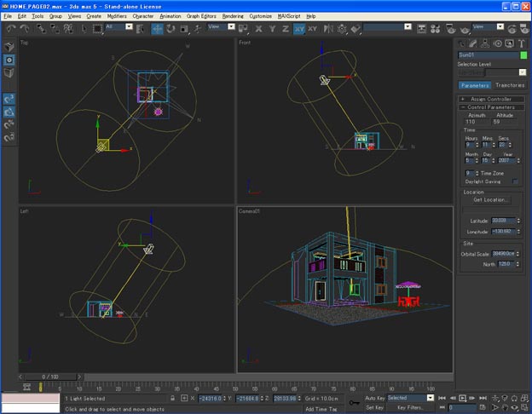Screen dimensions: 532x414
Task: Click the Set Keys key icon
Action: click(x=354, y=403)
